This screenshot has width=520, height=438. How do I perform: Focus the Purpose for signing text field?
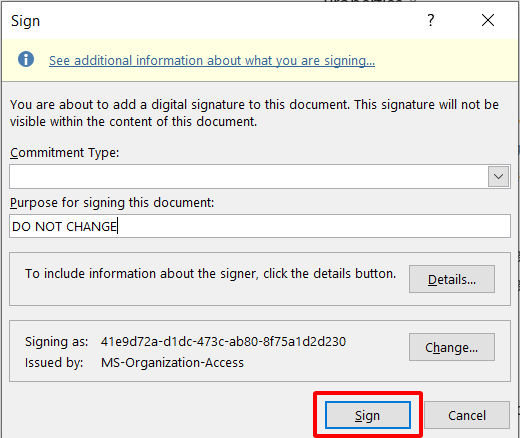(x=260, y=226)
